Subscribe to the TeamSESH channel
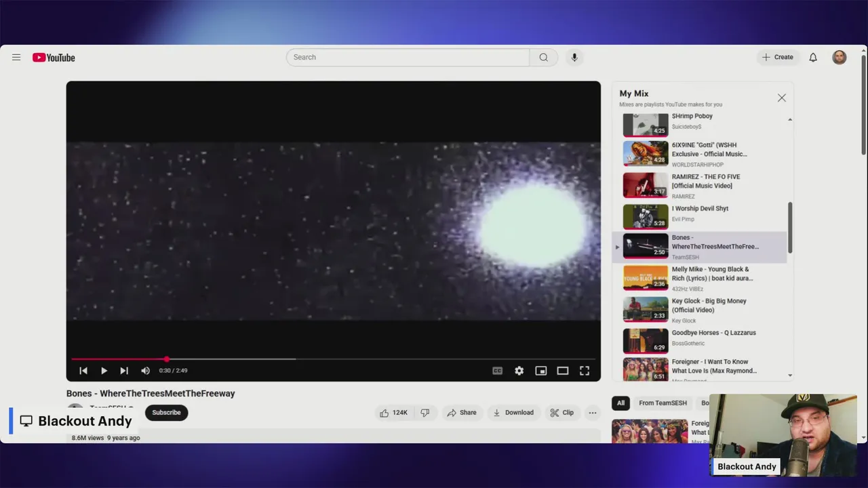Viewport: 868px width, 488px height. (x=166, y=413)
